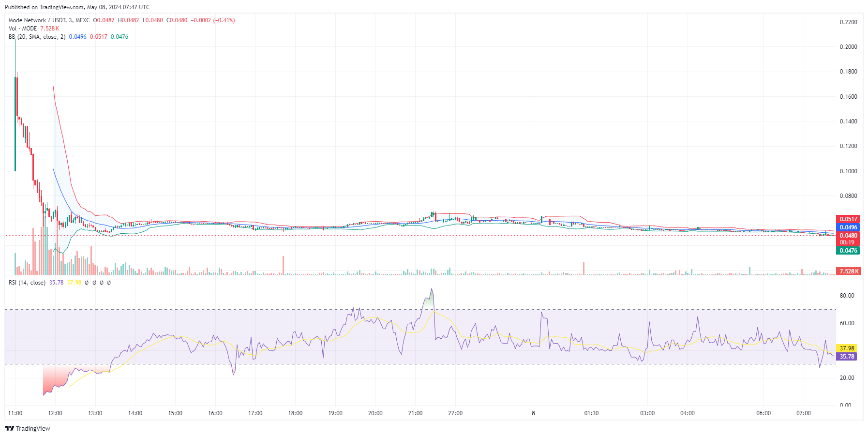This screenshot has width=868, height=437.
Task: Click the change value −0.0002 (−0.41%)
Action: 213,20
